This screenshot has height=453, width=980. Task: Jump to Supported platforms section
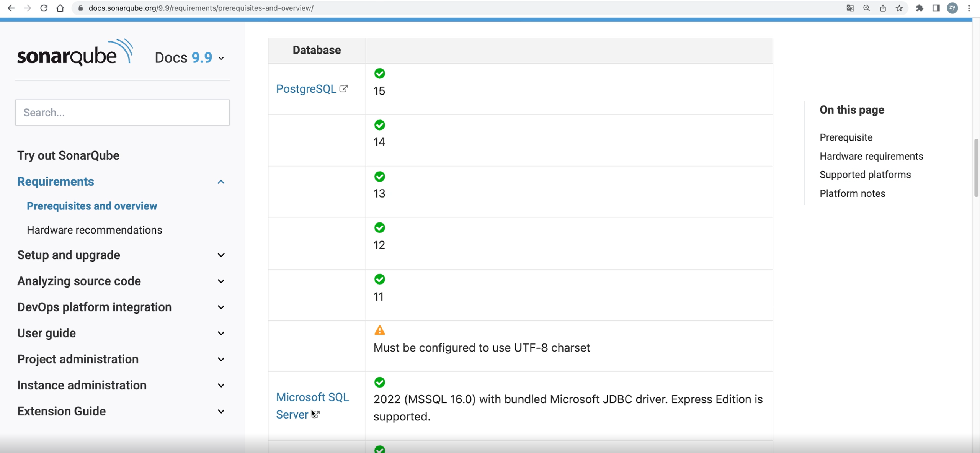pos(865,175)
